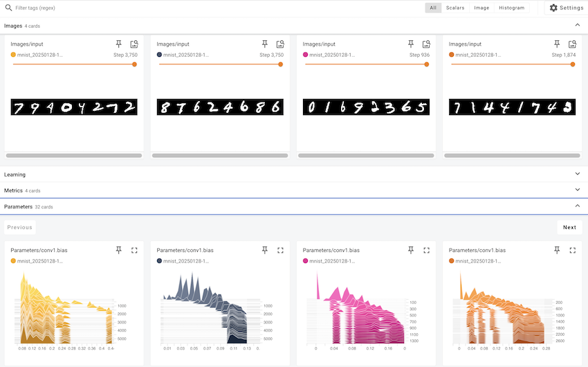Show only Histogram cards
The image size is (588, 367).
[x=512, y=8]
